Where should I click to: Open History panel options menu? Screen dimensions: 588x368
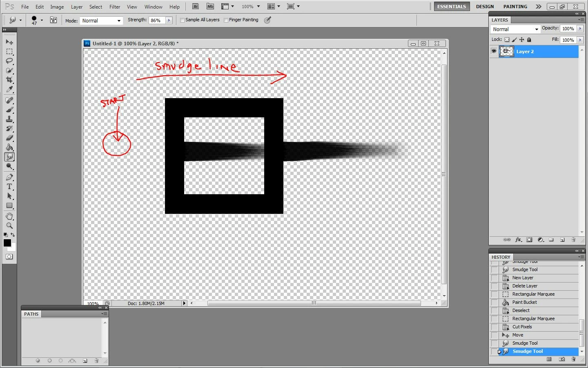pyautogui.click(x=580, y=257)
